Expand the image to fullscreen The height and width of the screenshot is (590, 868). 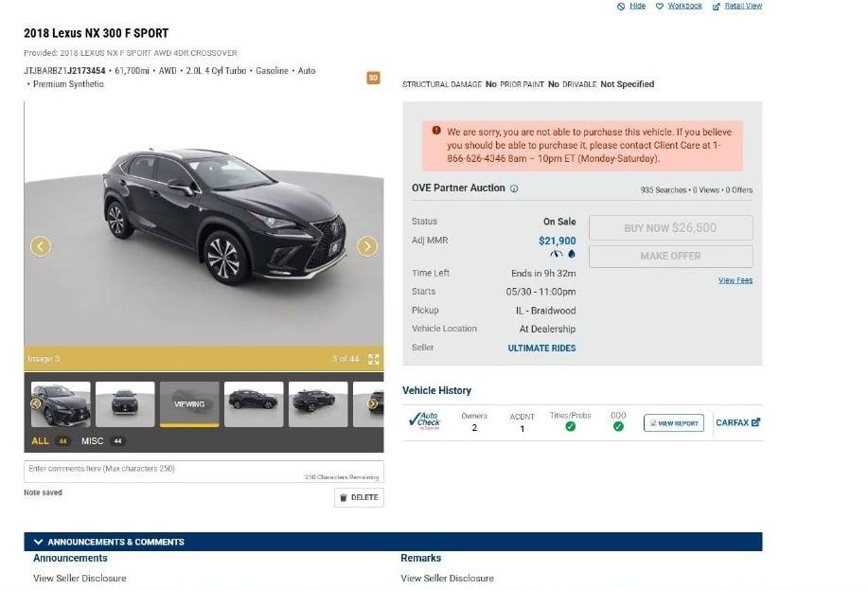374,359
